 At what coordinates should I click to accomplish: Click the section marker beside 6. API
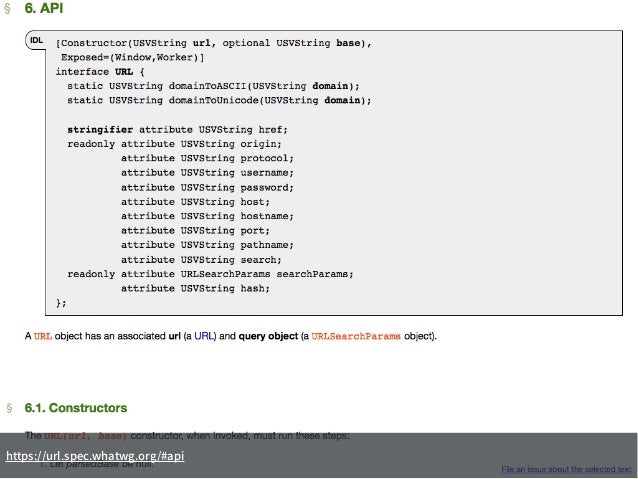7,9
